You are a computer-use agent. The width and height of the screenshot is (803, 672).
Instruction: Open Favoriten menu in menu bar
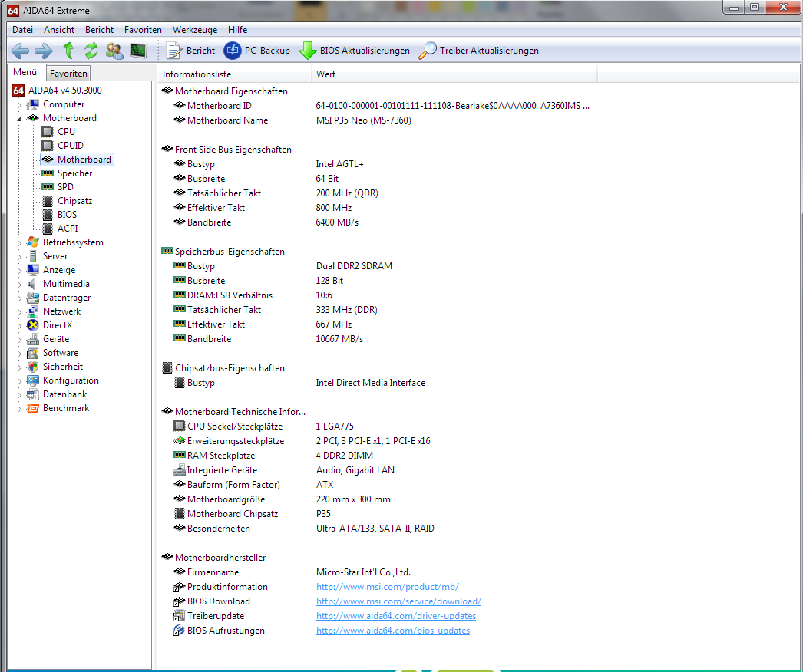click(x=143, y=30)
